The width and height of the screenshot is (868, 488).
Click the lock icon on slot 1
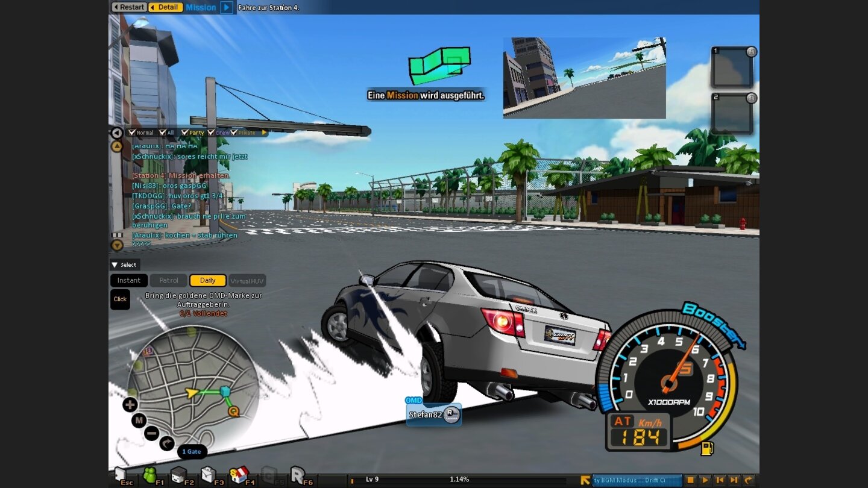click(x=751, y=52)
